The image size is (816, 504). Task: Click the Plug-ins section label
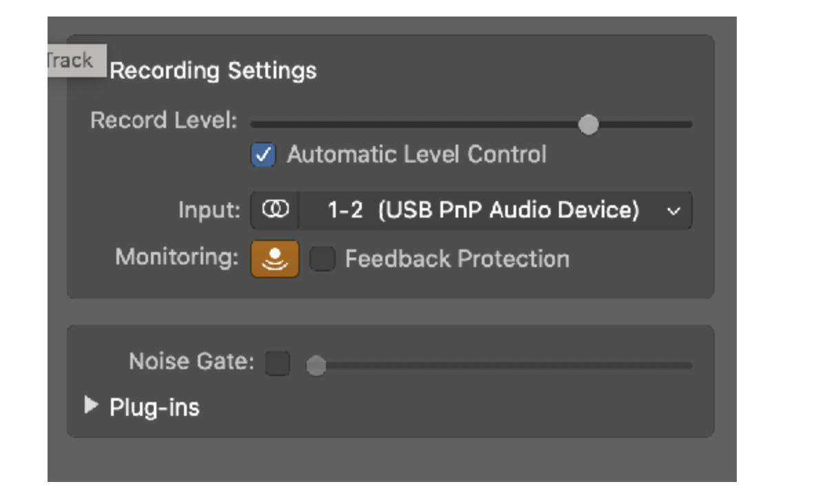(x=154, y=407)
